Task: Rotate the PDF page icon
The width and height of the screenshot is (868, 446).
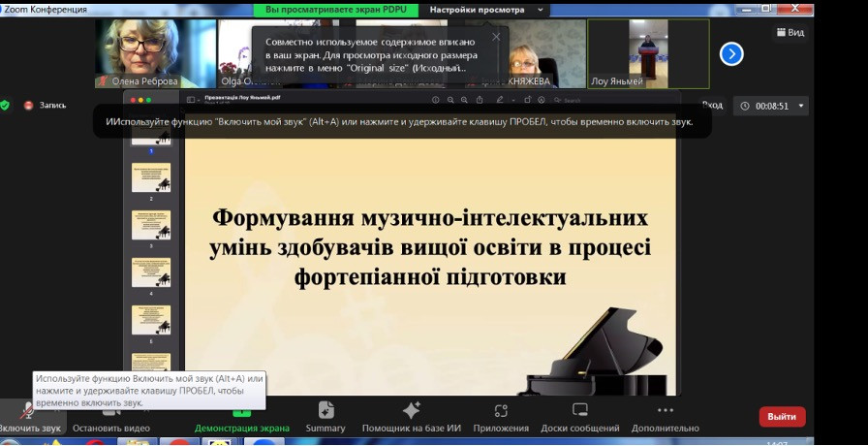Action: 527,100
